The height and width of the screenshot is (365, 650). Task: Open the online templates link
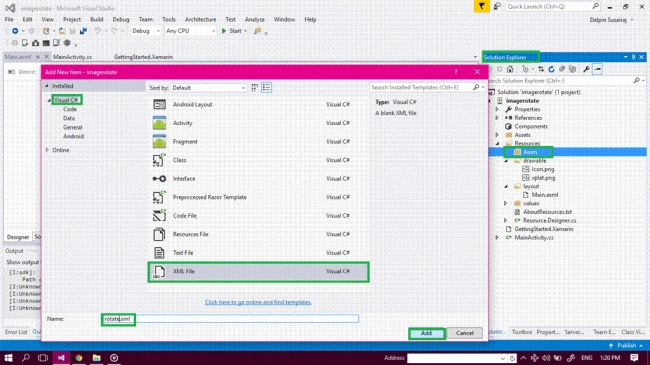[x=258, y=302]
